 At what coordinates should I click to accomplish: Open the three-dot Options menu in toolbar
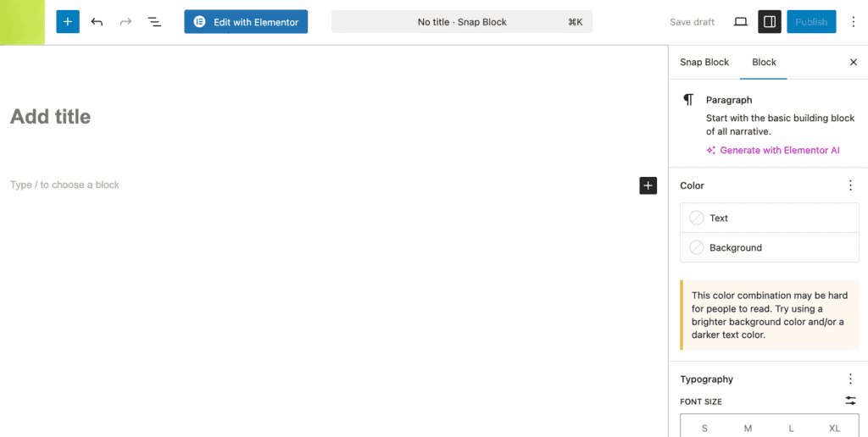coord(853,22)
